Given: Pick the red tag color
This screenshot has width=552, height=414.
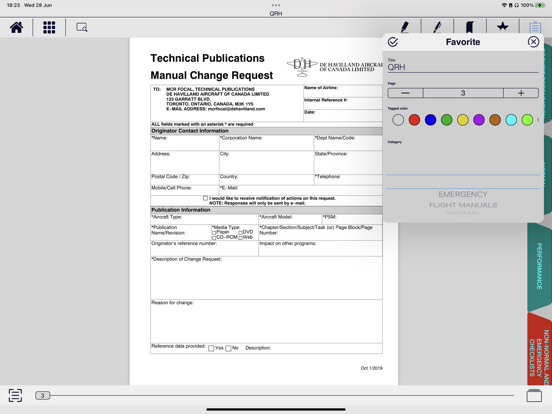Looking at the screenshot, I should tap(414, 120).
